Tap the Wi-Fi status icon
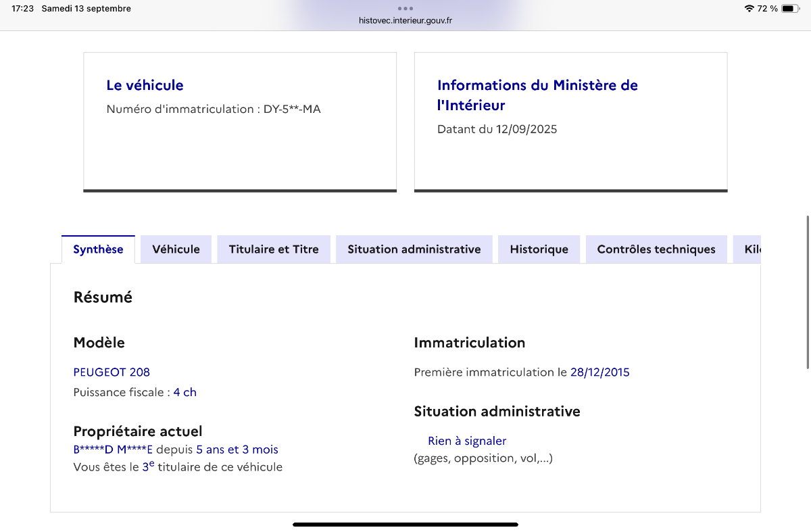811x532 pixels. point(749,9)
